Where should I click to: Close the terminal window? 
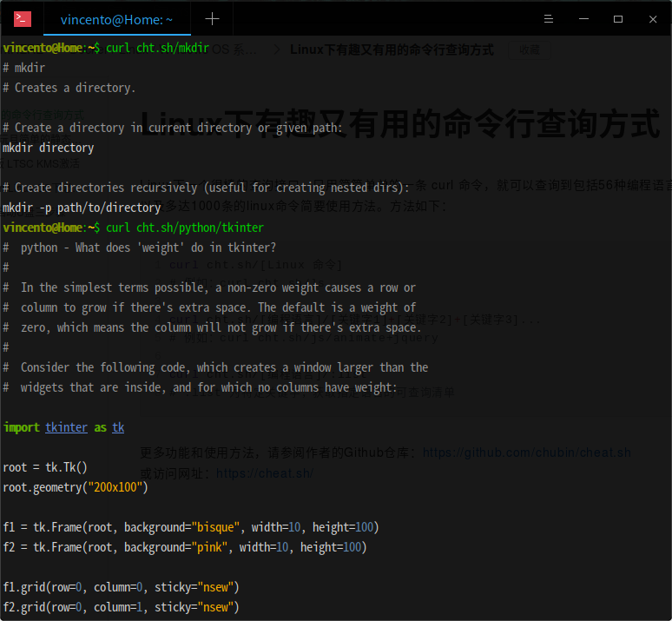tap(653, 19)
